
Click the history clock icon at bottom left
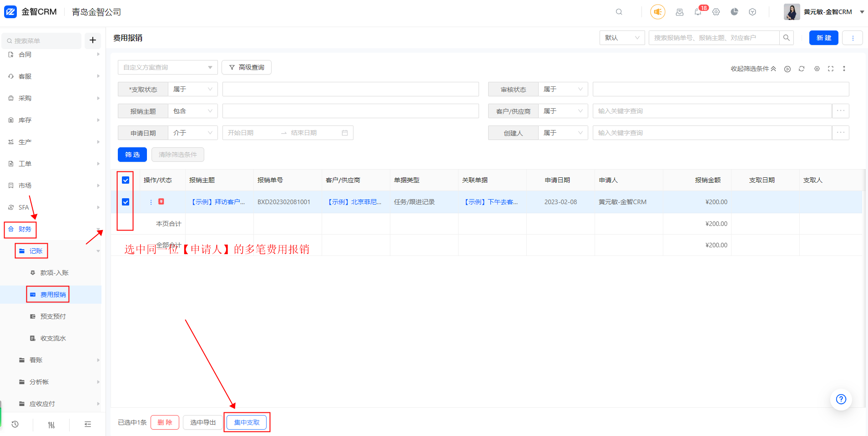tap(15, 424)
